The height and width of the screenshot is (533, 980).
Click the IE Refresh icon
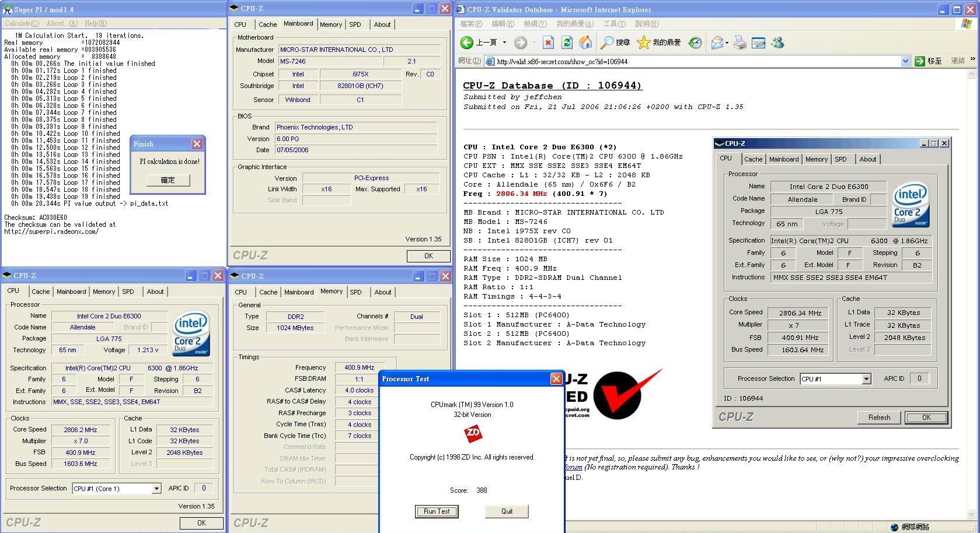coord(567,43)
